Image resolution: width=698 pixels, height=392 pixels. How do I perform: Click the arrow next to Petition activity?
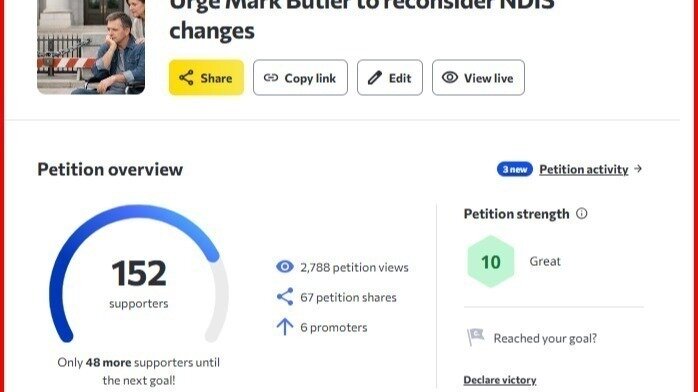(x=638, y=169)
